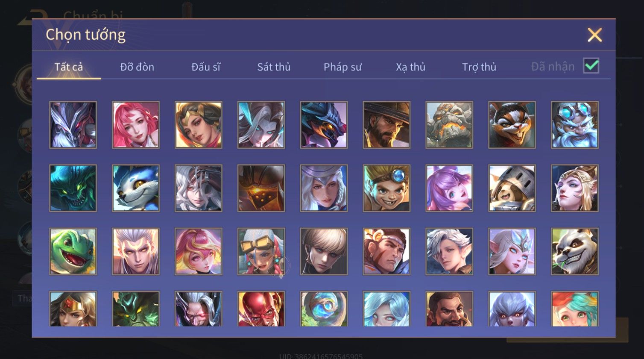Toggle the Đã nhận checkbox
Screen dimensions: 644x359
pyautogui.click(x=591, y=66)
